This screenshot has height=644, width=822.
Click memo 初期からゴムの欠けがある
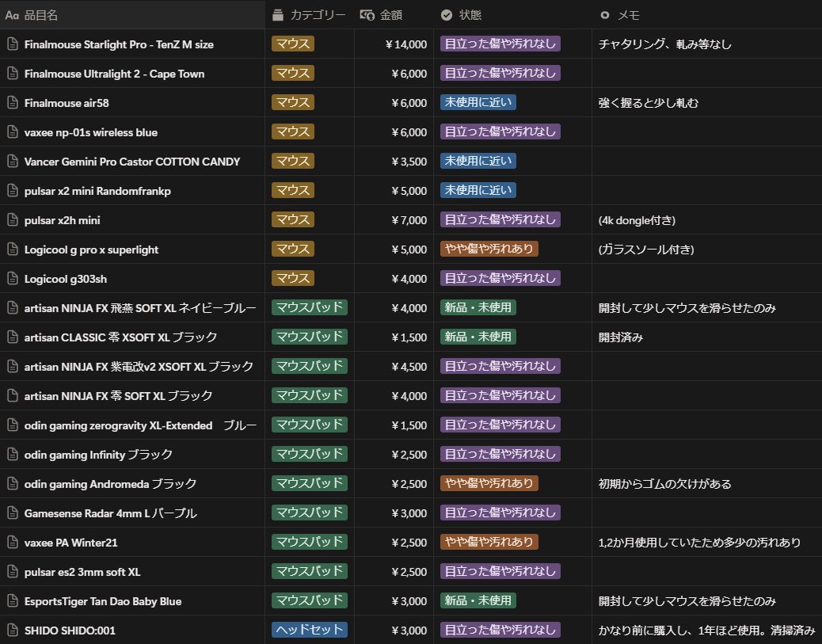664,484
